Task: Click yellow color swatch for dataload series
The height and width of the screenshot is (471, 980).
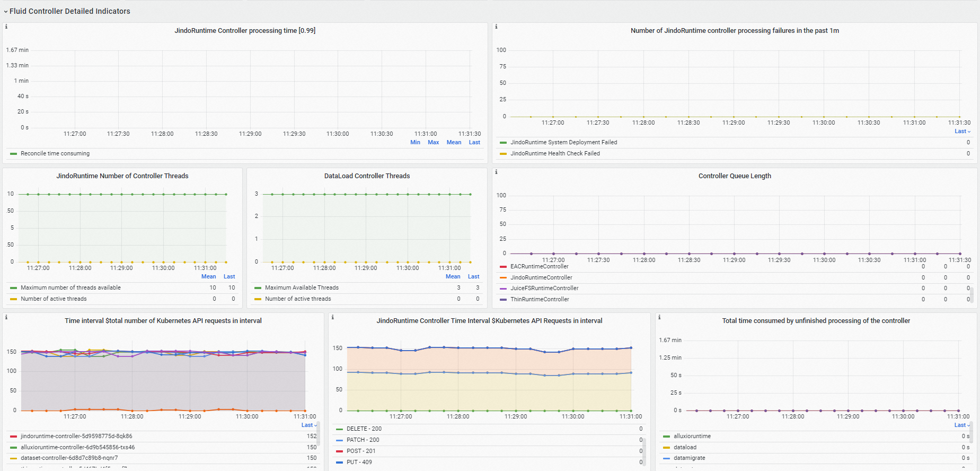Action: [666, 448]
